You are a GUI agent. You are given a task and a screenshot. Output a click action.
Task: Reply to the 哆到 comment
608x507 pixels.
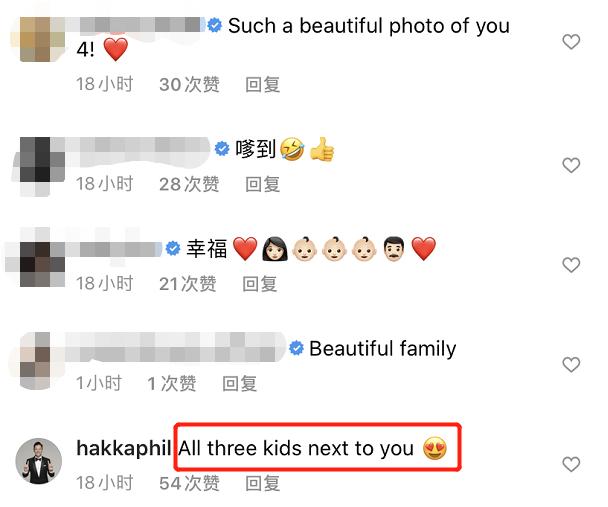(263, 184)
